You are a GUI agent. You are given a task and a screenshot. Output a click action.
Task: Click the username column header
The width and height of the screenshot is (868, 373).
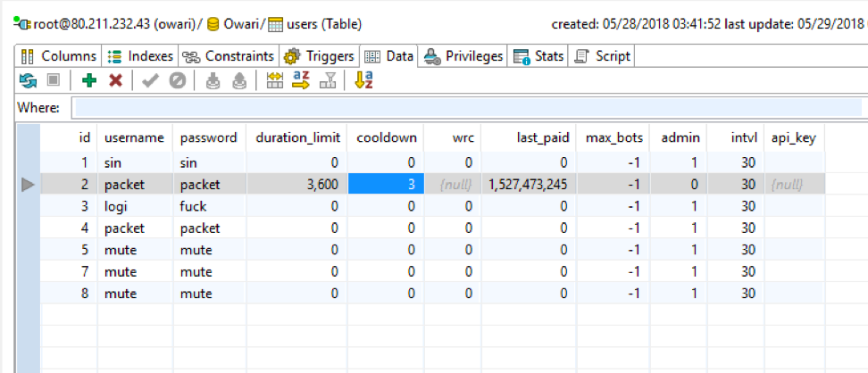pyautogui.click(x=134, y=138)
